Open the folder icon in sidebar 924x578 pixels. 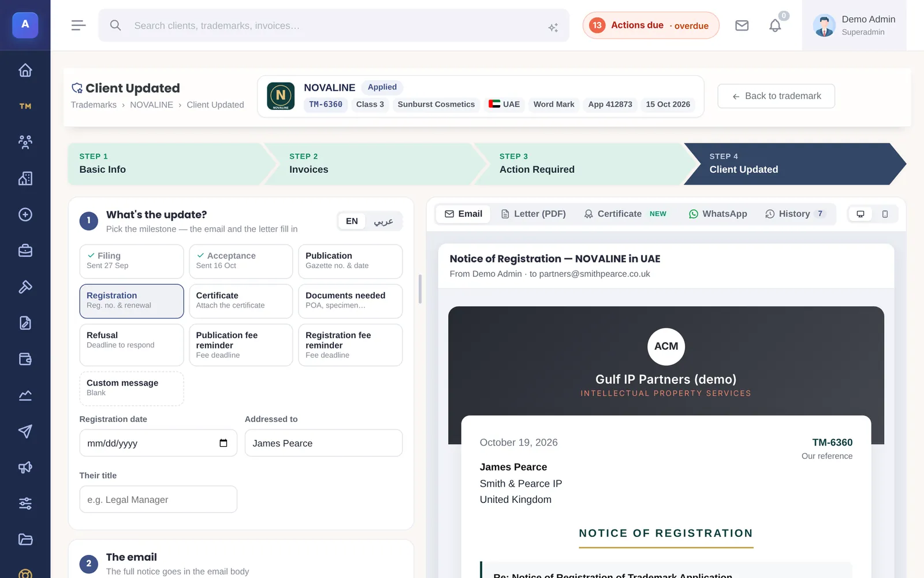(x=25, y=540)
